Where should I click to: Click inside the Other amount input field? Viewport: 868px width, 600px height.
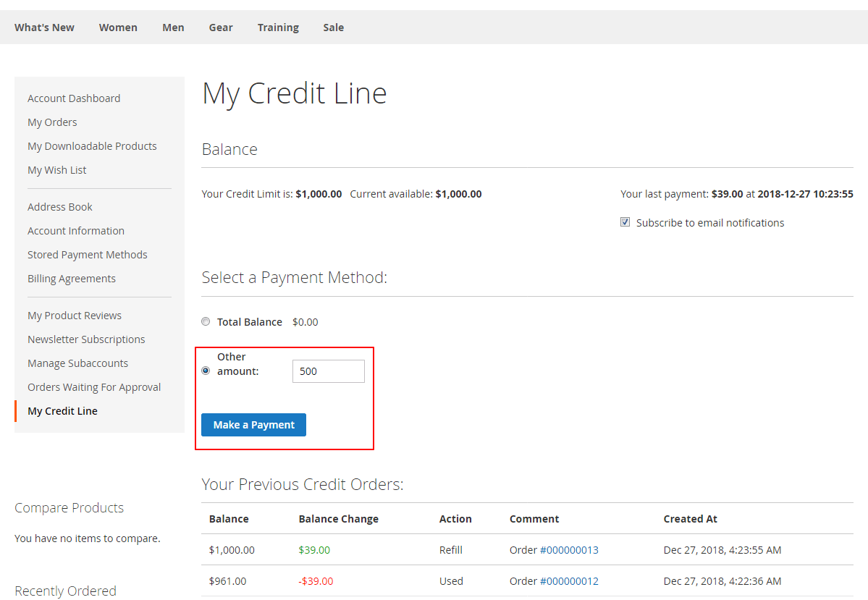[328, 371]
